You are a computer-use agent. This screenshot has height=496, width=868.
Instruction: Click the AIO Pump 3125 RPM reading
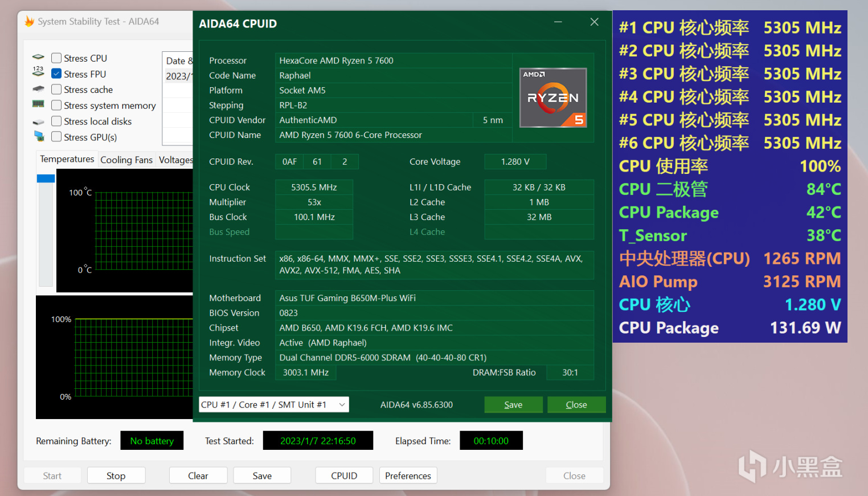coord(802,281)
